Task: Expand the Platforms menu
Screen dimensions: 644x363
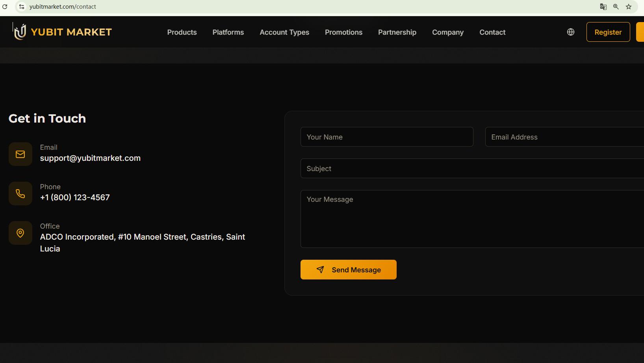Action: (228, 32)
